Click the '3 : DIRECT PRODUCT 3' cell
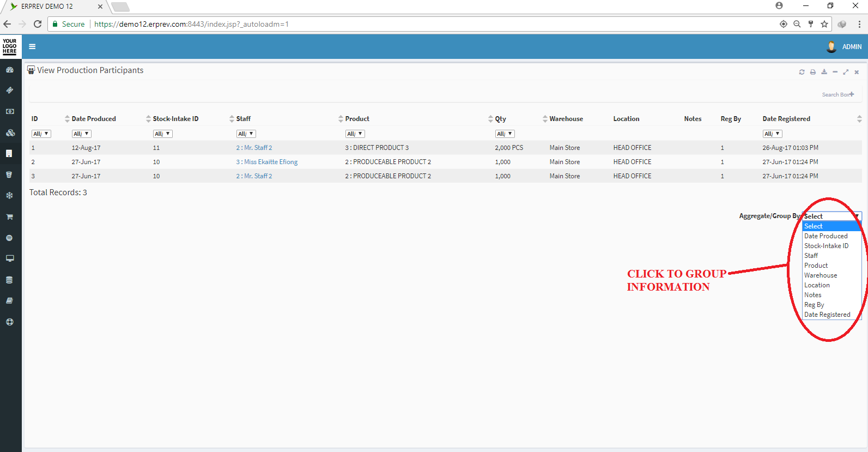This screenshot has width=868, height=452. 377,148
